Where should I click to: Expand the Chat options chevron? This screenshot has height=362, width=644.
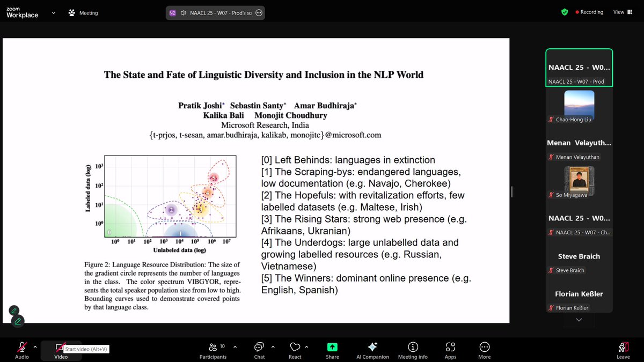[x=273, y=346]
